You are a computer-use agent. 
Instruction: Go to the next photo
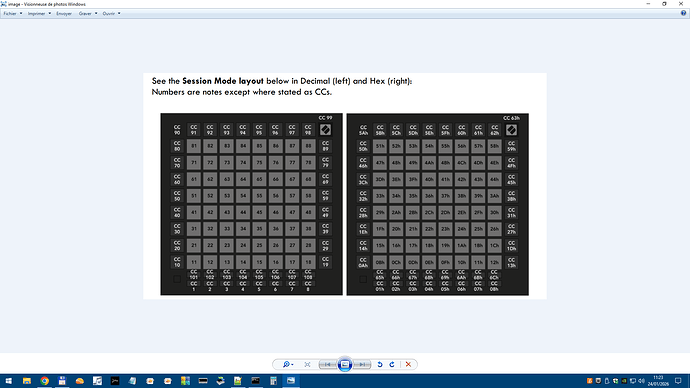[x=362, y=364]
